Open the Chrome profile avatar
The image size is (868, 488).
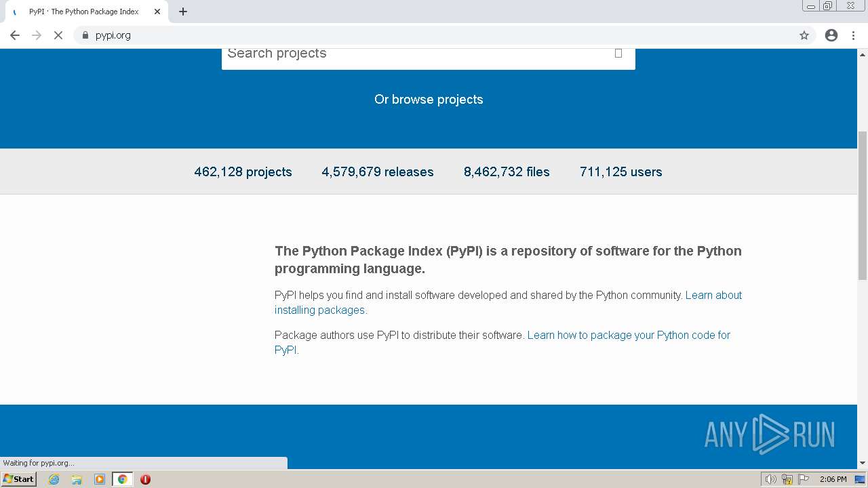831,35
